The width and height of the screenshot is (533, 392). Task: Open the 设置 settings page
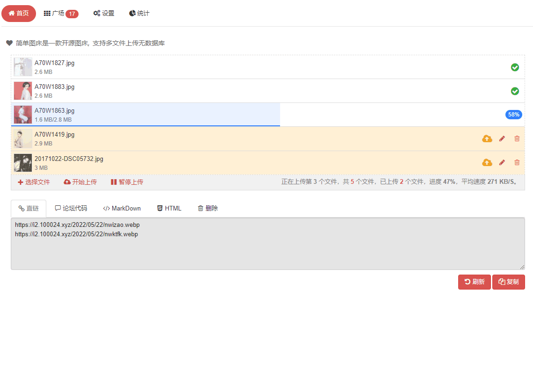[104, 14]
